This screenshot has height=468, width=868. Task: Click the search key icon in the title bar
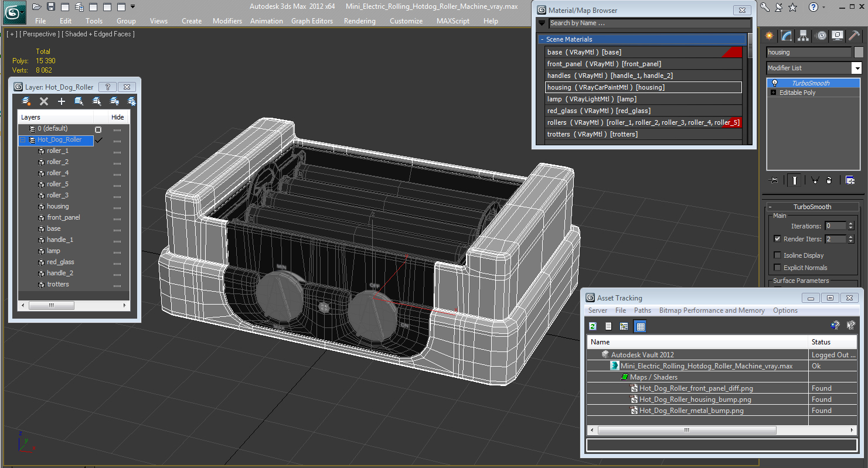[x=765, y=7]
